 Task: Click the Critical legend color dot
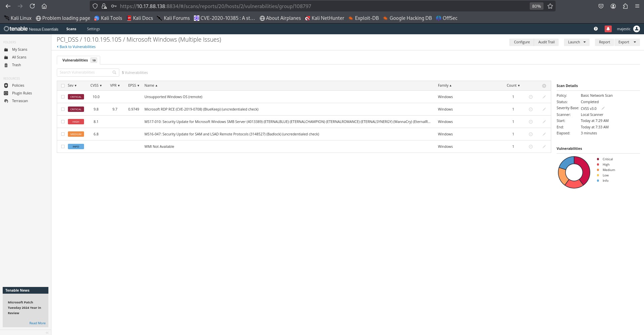[598, 159]
